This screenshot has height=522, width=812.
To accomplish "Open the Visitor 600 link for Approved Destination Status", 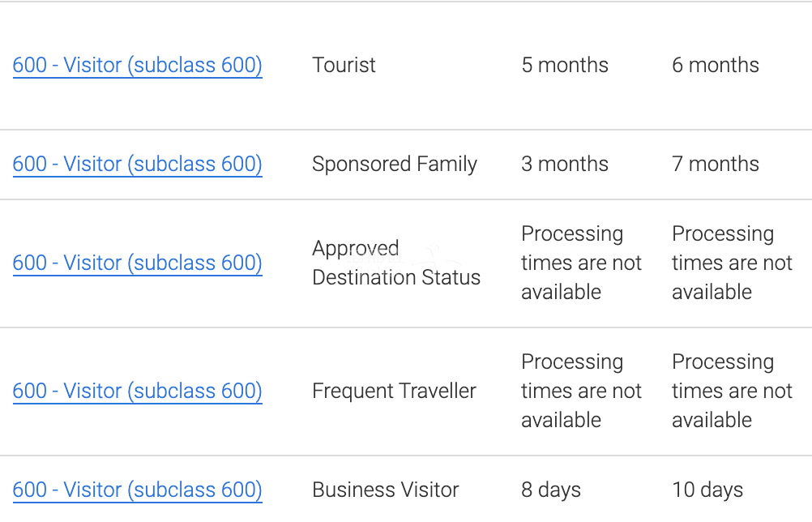I will [137, 263].
